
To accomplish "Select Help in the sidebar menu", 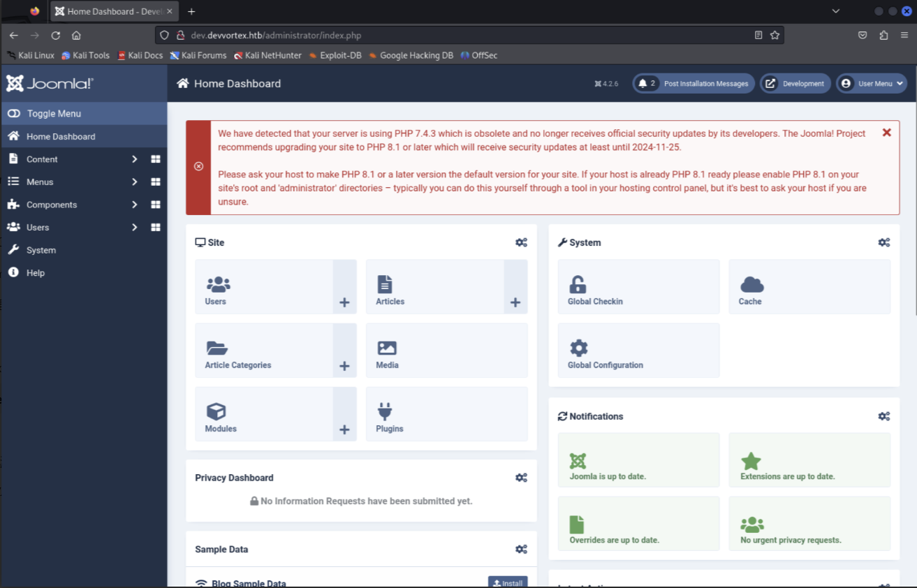I will coord(35,273).
